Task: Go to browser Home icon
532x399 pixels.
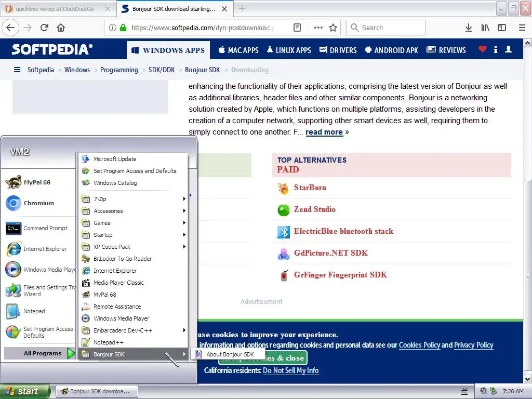Action: pyautogui.click(x=61, y=28)
